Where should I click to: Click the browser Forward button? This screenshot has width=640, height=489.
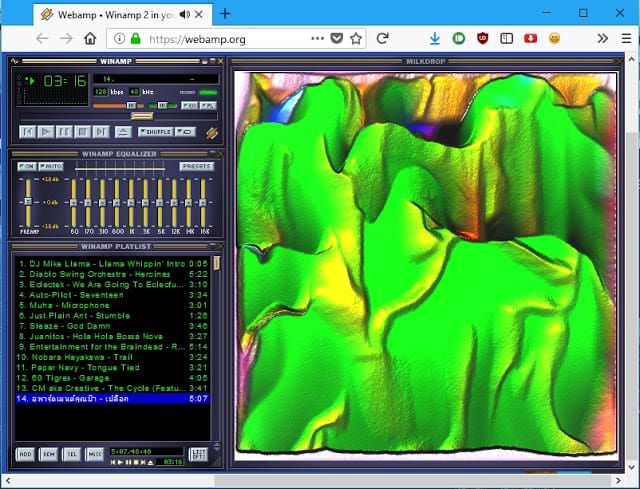coord(66,39)
